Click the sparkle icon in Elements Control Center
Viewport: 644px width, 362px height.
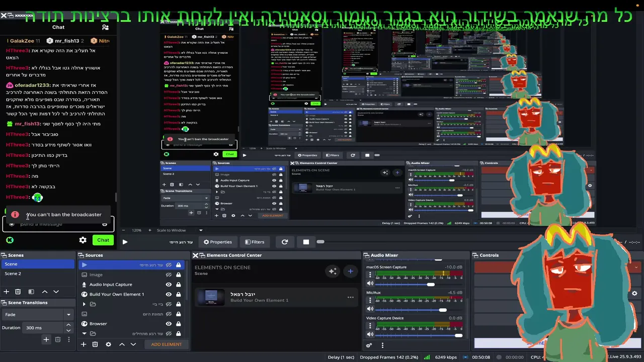[x=332, y=271]
